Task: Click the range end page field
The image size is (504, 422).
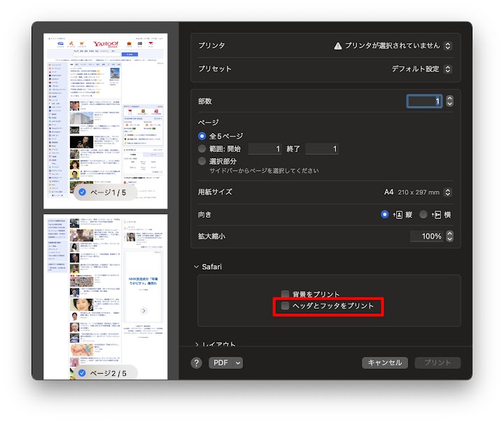Action: (x=322, y=149)
